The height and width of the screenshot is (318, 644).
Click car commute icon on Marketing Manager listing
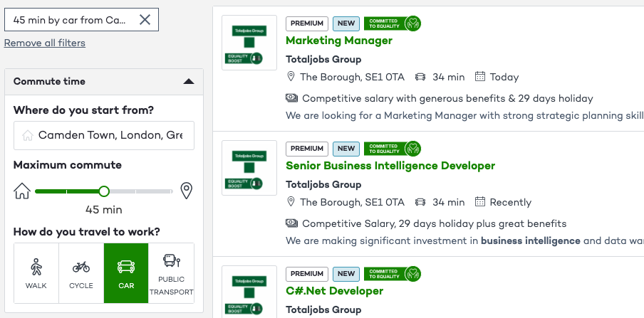click(x=420, y=77)
